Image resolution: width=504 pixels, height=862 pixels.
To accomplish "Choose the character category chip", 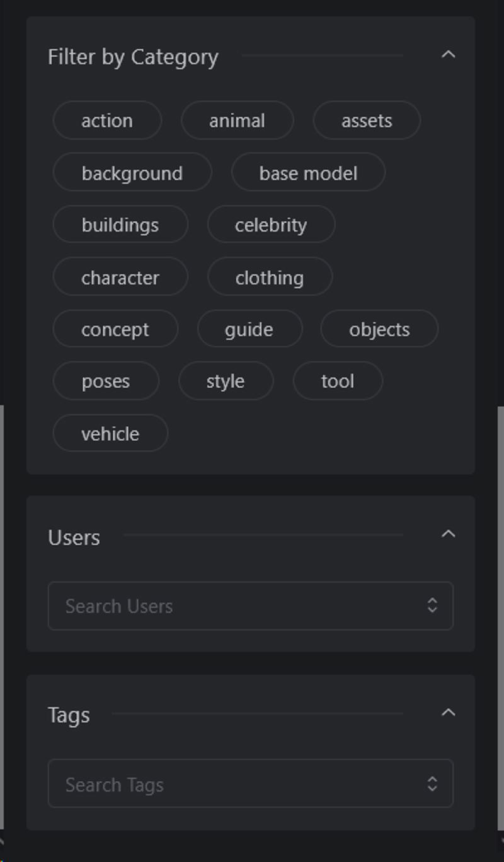I will tap(120, 277).
